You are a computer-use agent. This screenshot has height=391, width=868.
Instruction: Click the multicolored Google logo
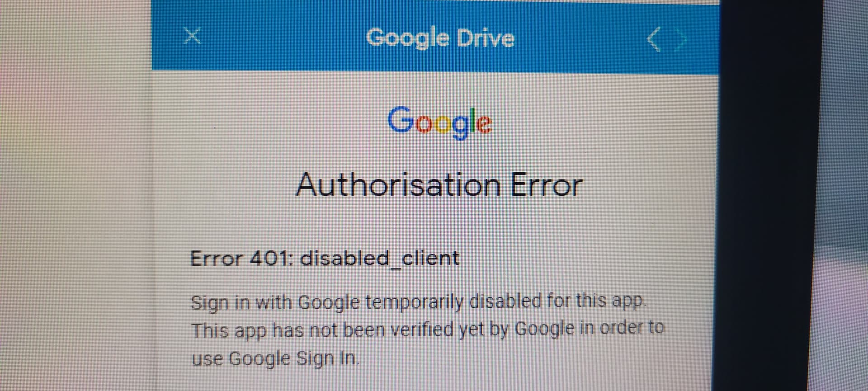coord(439,122)
